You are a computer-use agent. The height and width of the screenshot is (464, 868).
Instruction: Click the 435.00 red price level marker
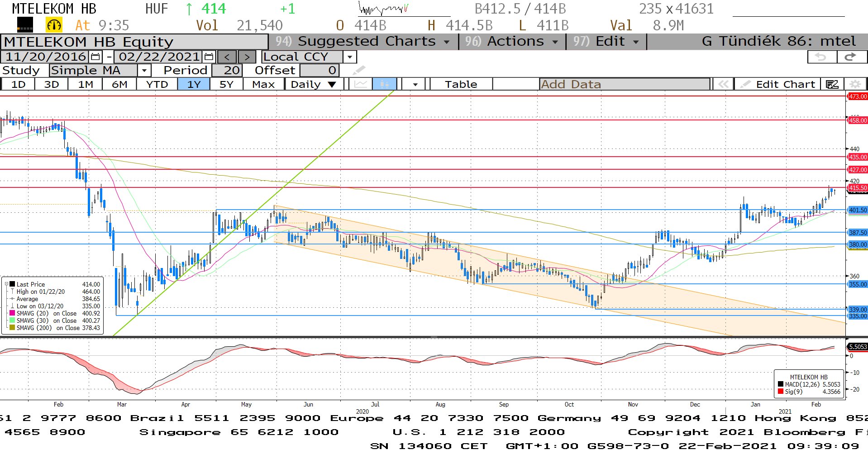[857, 157]
